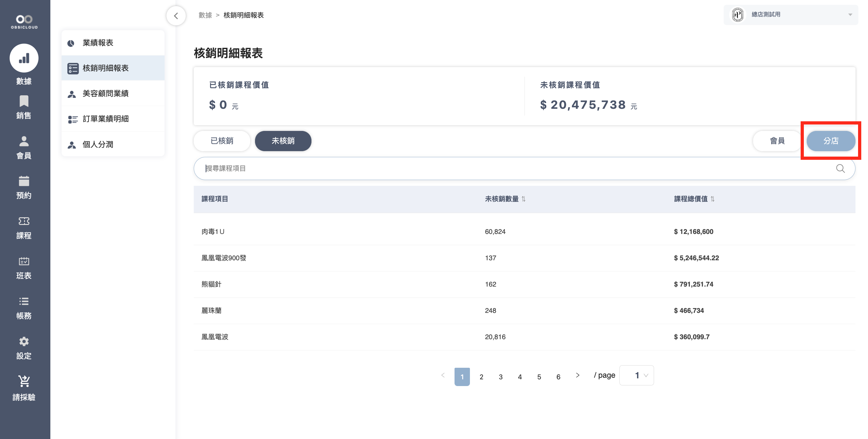This screenshot has height=439, width=868.
Task: Go to pagination page 3
Action: point(500,377)
